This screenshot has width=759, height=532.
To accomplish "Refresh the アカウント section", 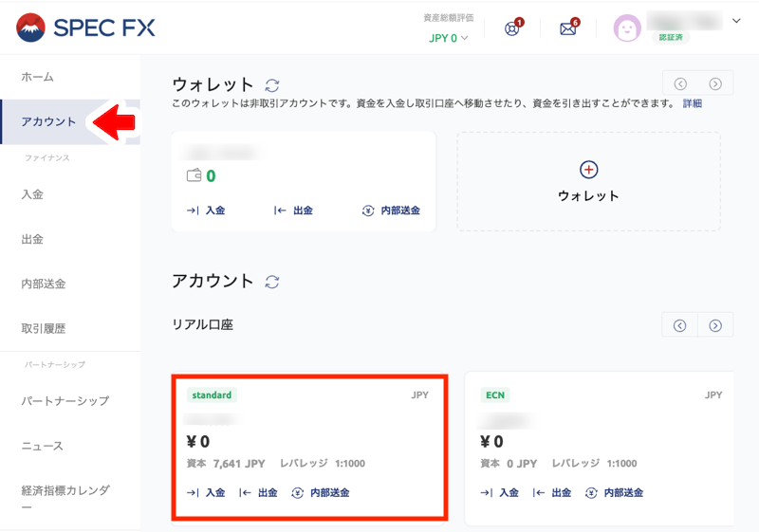I will pos(272,282).
